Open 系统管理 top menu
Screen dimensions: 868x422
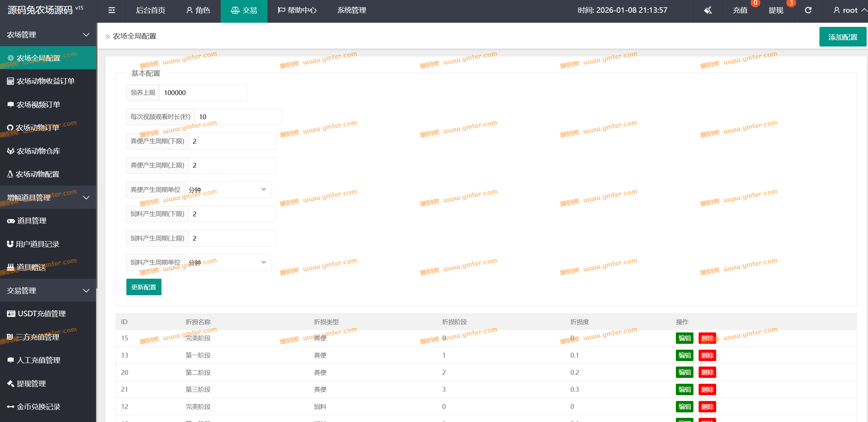pos(351,10)
